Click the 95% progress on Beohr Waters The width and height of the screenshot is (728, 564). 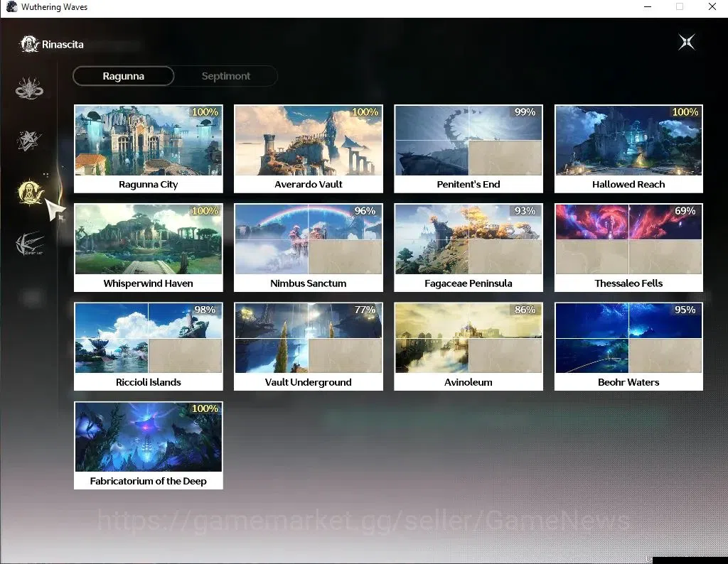[685, 310]
